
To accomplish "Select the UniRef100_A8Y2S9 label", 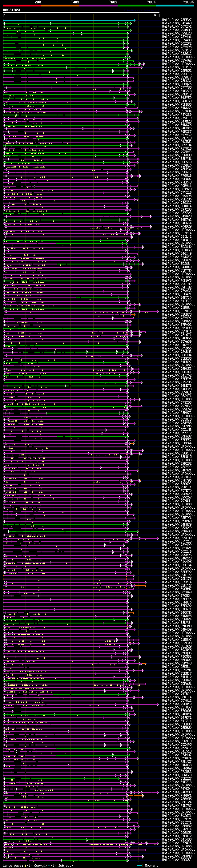I will click(177, 115).
